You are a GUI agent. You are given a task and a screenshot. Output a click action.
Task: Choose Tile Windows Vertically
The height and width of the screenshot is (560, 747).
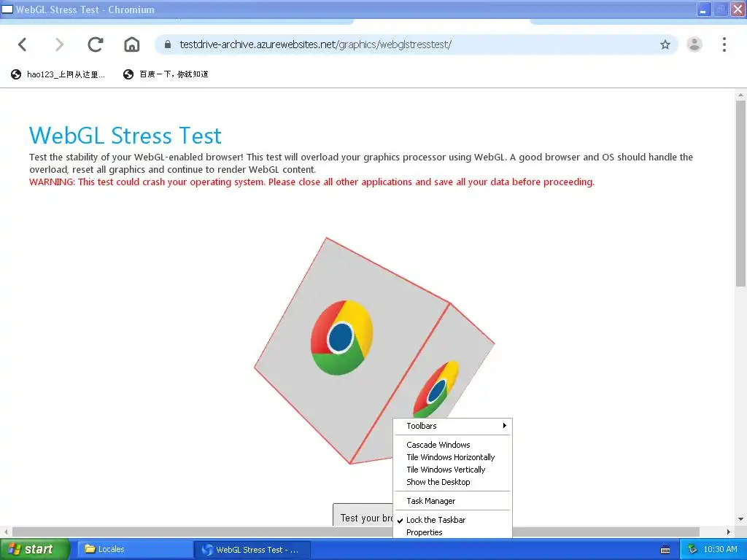[x=452, y=470]
